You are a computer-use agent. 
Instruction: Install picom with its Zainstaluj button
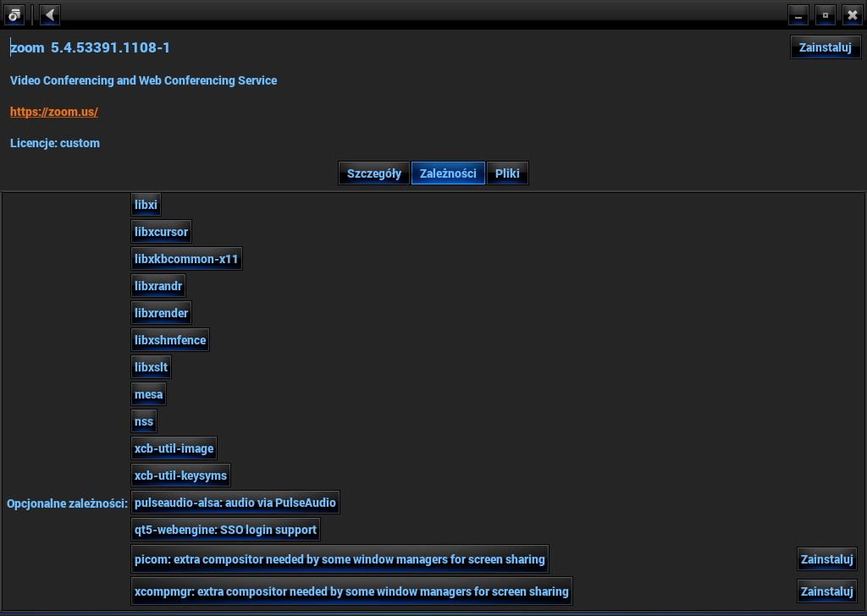[x=826, y=559]
